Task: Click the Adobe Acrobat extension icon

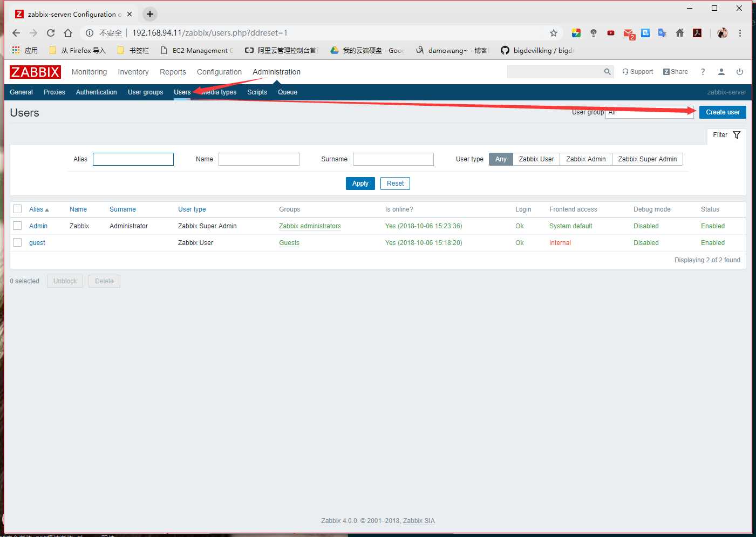Action: pos(697,33)
